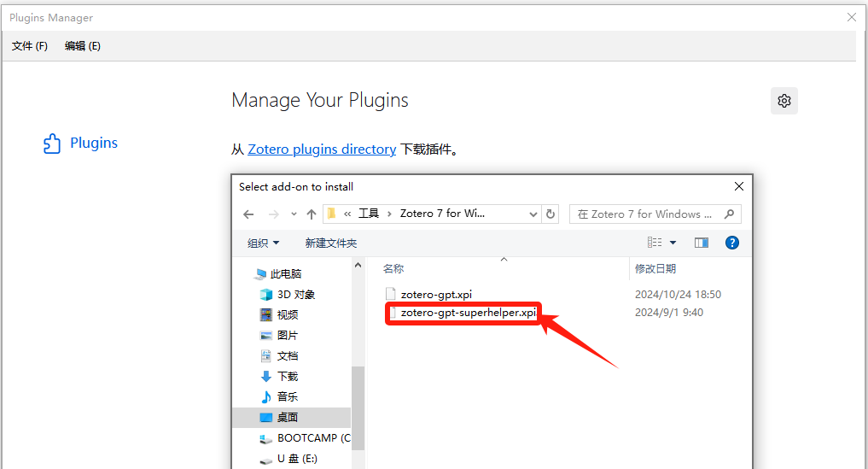The height and width of the screenshot is (469, 868).
Task: Click the zotero-gpt.xpi file icon
Action: pyautogui.click(x=391, y=295)
